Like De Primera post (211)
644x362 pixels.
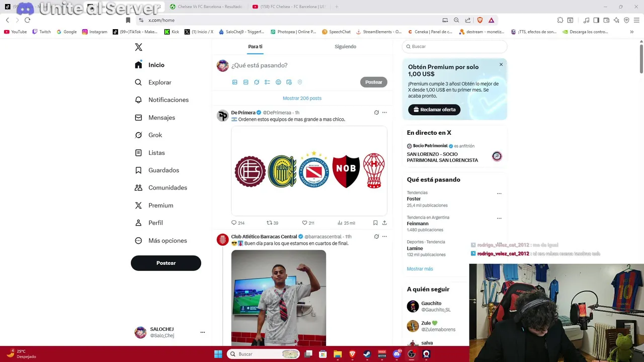coord(308,223)
